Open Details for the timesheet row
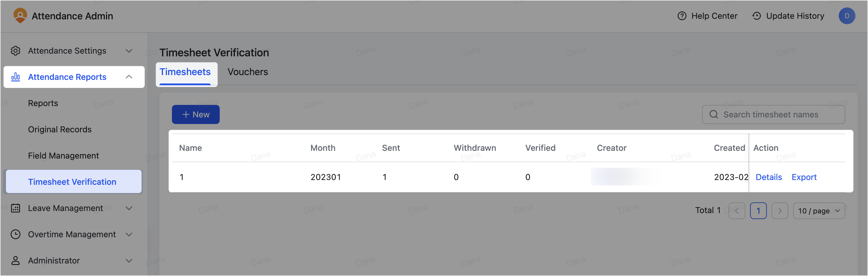The width and height of the screenshot is (868, 276). point(769,177)
